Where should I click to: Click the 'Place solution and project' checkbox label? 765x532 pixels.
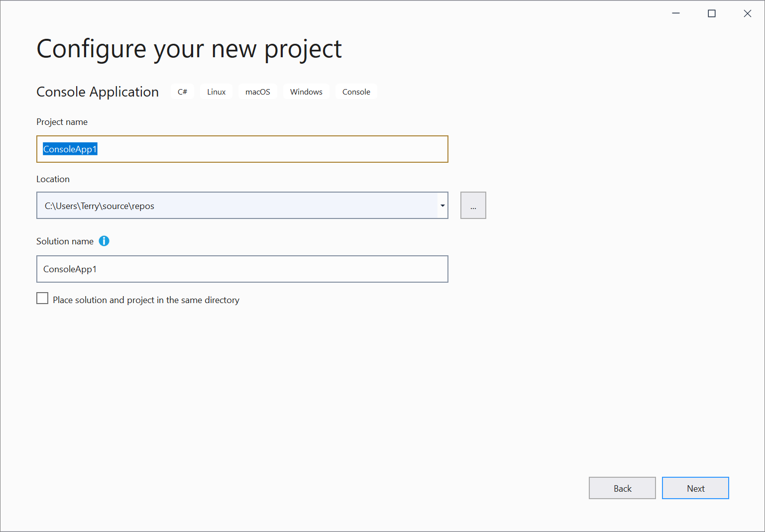click(x=146, y=300)
